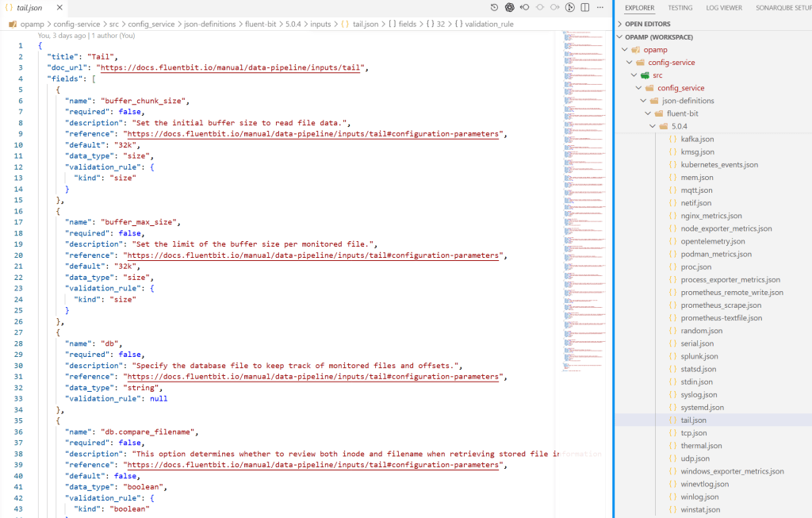Collapse the config-service folder chevron
Screen dimensions: 812x518
click(x=629, y=62)
